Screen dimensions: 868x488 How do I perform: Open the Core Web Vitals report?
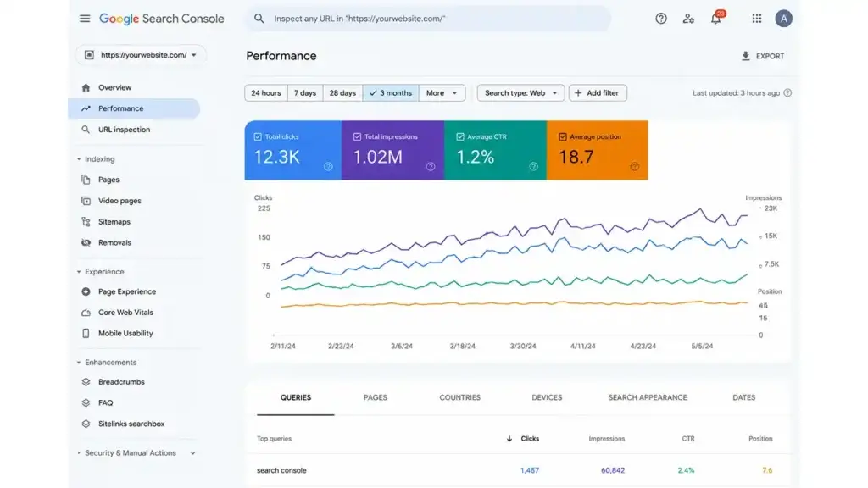pyautogui.click(x=125, y=313)
